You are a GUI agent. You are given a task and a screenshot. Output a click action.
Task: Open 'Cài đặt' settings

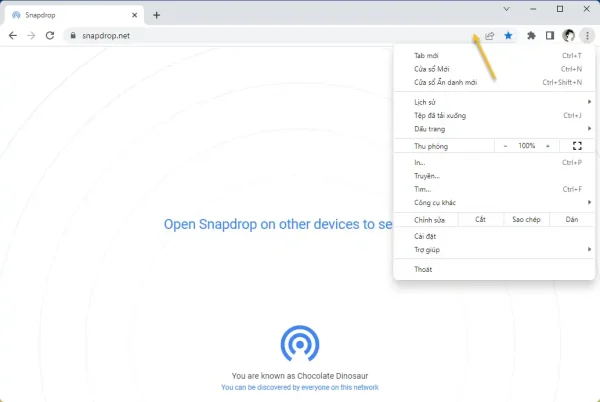click(494, 236)
